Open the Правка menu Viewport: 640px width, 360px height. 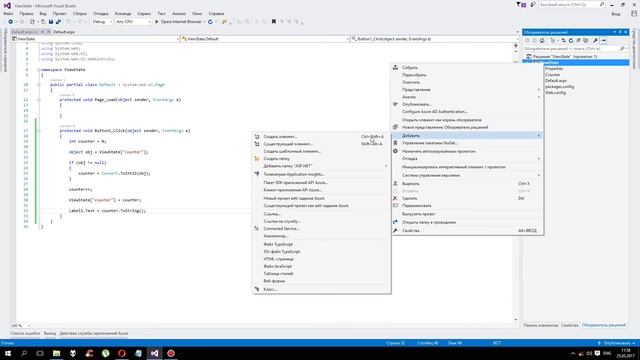[x=26, y=13]
